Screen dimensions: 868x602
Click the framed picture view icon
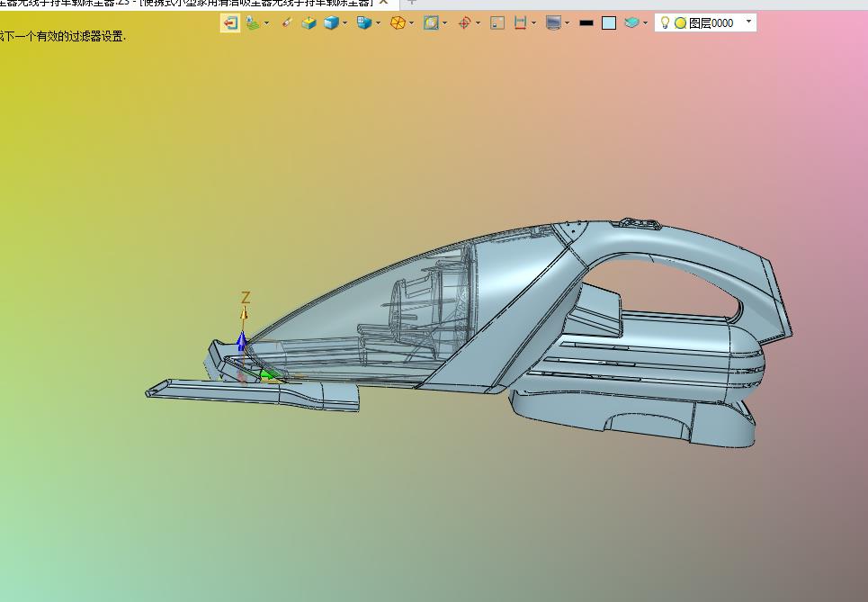(431, 22)
